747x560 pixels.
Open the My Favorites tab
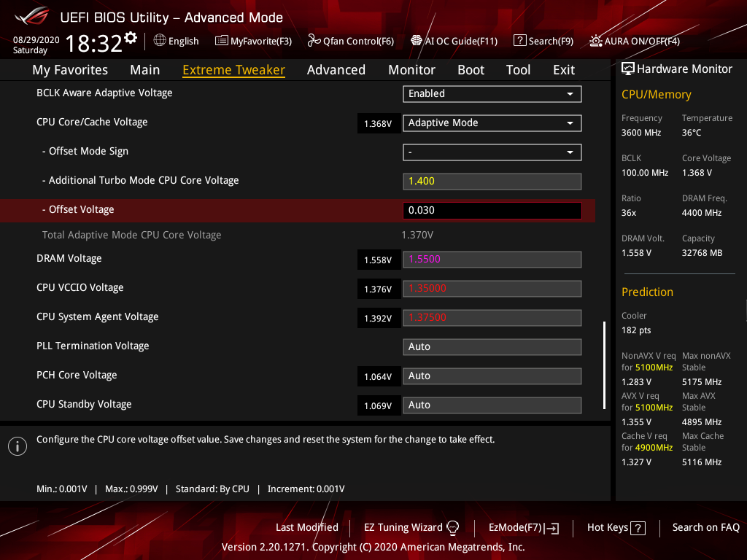70,70
